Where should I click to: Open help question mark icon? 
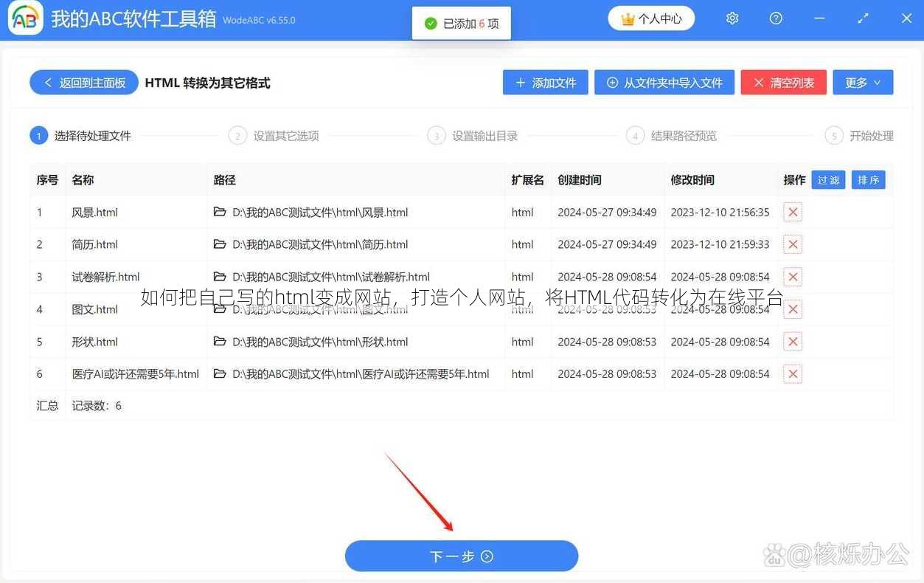pyautogui.click(x=776, y=18)
